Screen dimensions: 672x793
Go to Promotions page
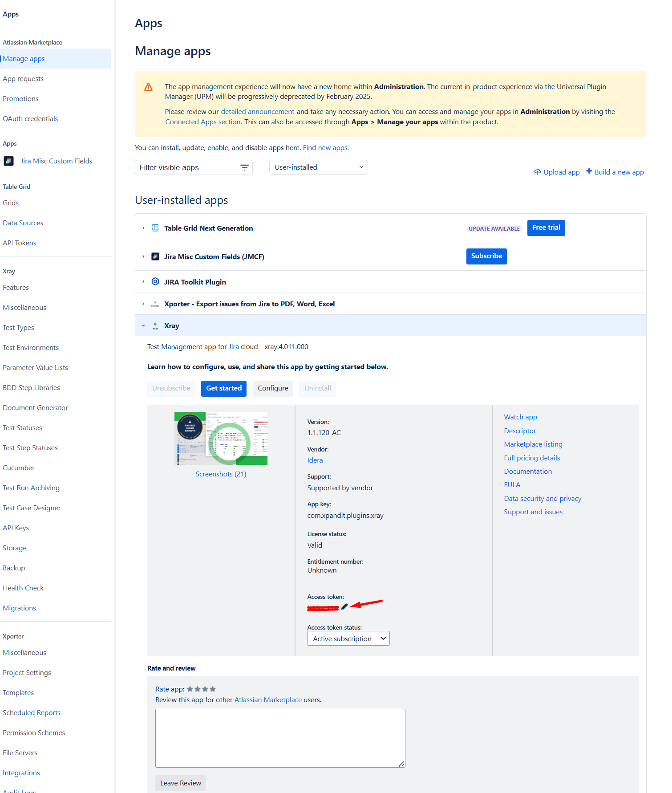coord(20,98)
